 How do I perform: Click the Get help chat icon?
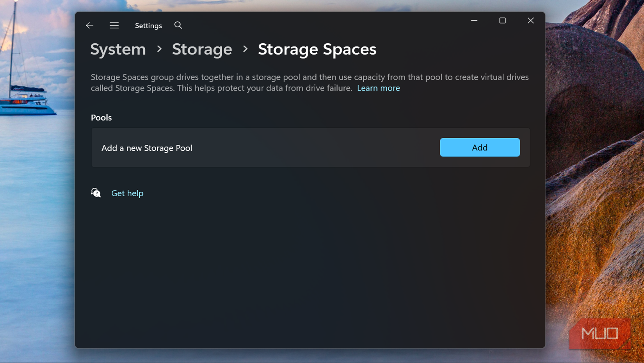96,193
